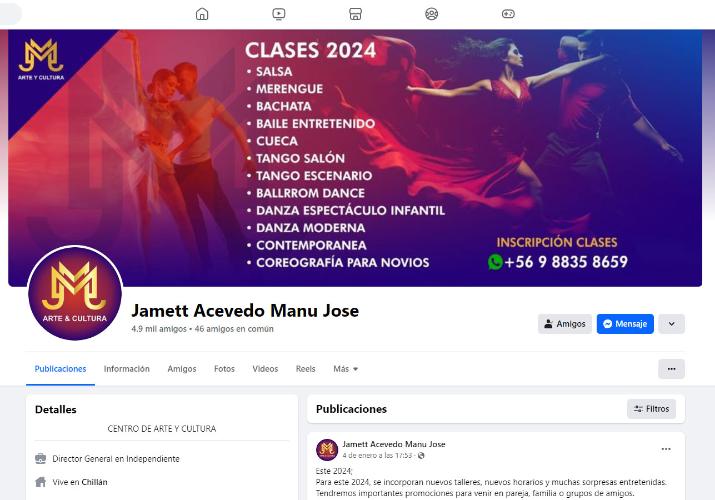Open the Filtros button for publications
Image resolution: width=715 pixels, height=500 pixels.
click(651, 409)
